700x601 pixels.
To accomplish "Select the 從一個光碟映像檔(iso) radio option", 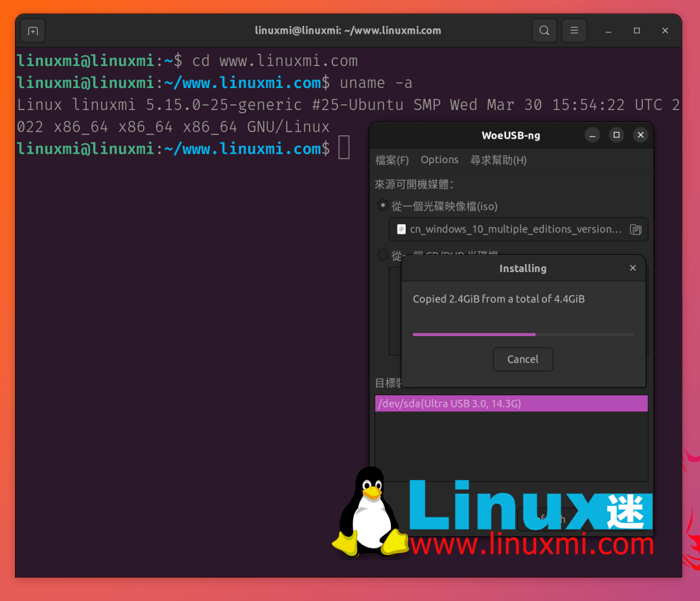I will pyautogui.click(x=382, y=205).
